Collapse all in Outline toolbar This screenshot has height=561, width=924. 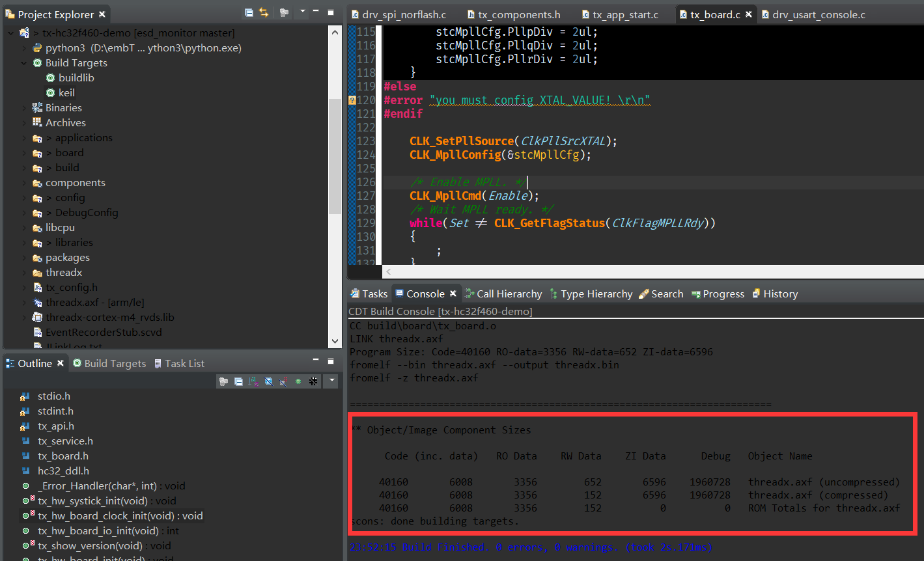point(238,381)
